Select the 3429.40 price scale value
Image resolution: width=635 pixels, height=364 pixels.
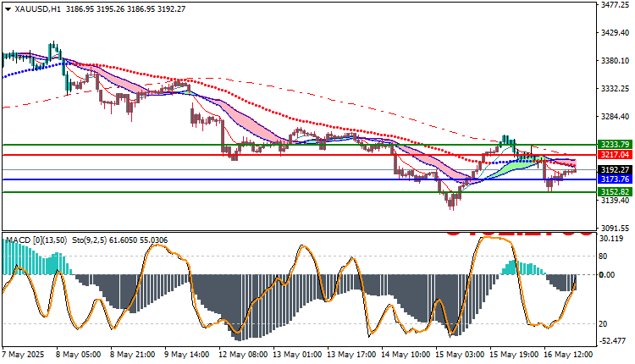pos(616,32)
